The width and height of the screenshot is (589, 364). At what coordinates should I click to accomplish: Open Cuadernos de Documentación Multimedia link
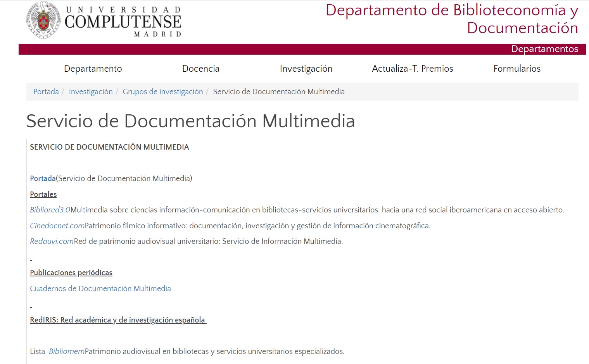pos(100,288)
